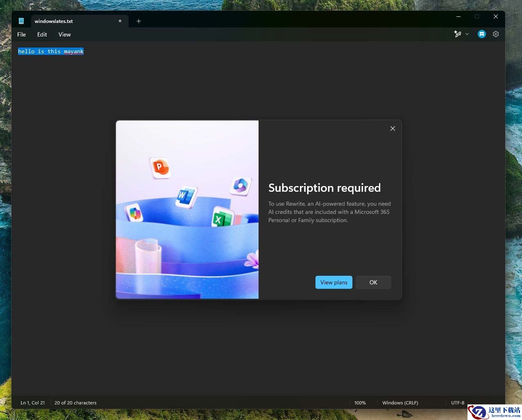Screen dimensions: 522x420
Task: Click the View plans button
Action: 334,282
